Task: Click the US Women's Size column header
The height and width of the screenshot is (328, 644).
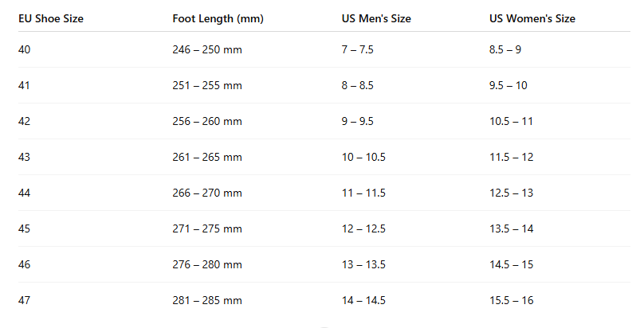Action: (x=532, y=18)
